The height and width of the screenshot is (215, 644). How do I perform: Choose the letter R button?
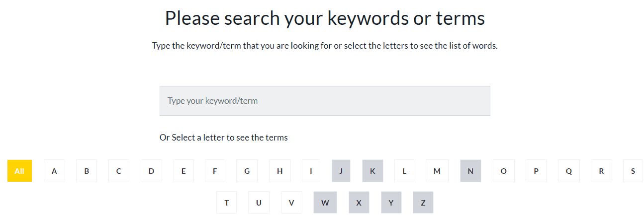601,171
